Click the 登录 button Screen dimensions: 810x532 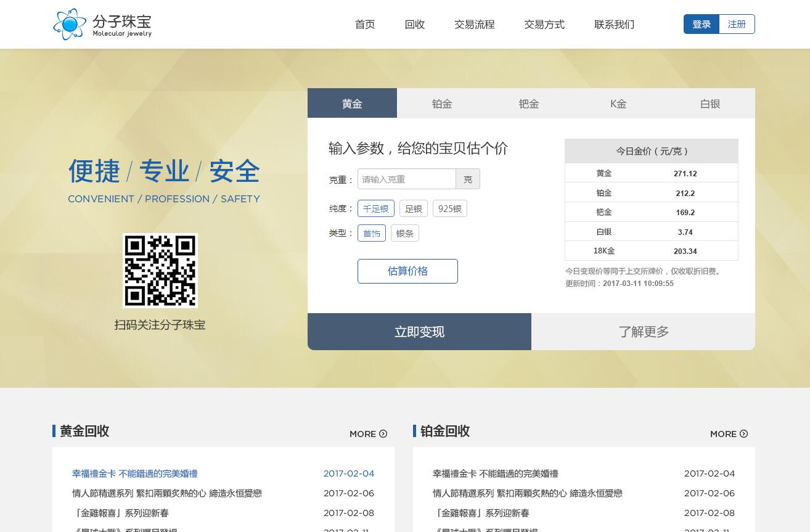click(x=701, y=24)
